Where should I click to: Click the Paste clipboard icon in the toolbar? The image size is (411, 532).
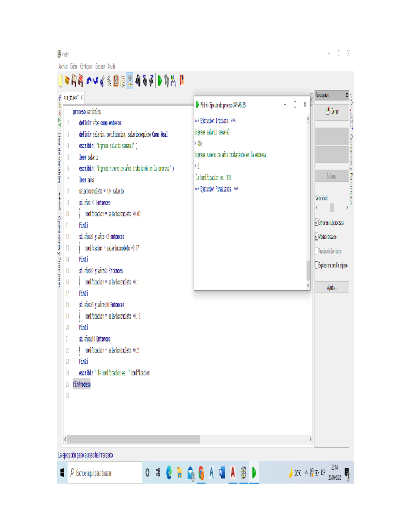point(116,81)
